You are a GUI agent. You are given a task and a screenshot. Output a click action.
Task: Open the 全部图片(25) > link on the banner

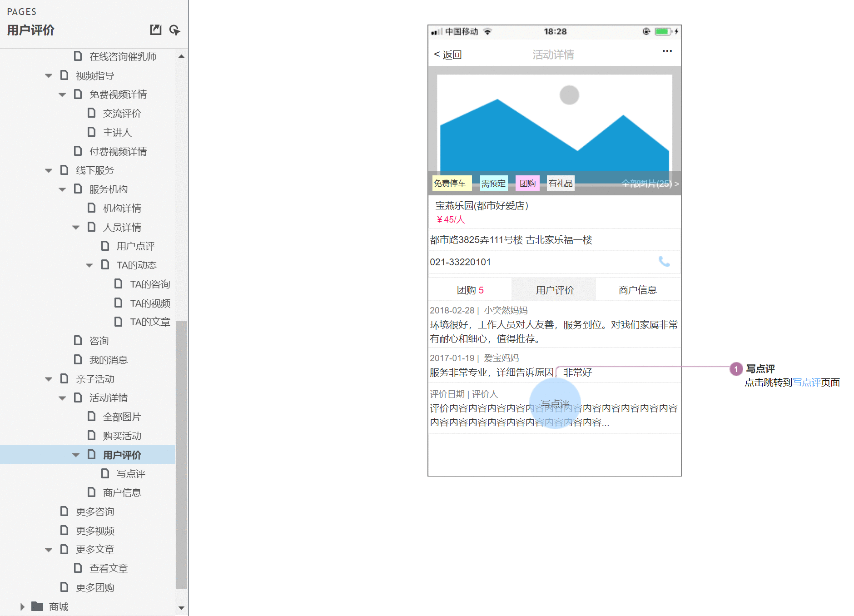click(650, 184)
